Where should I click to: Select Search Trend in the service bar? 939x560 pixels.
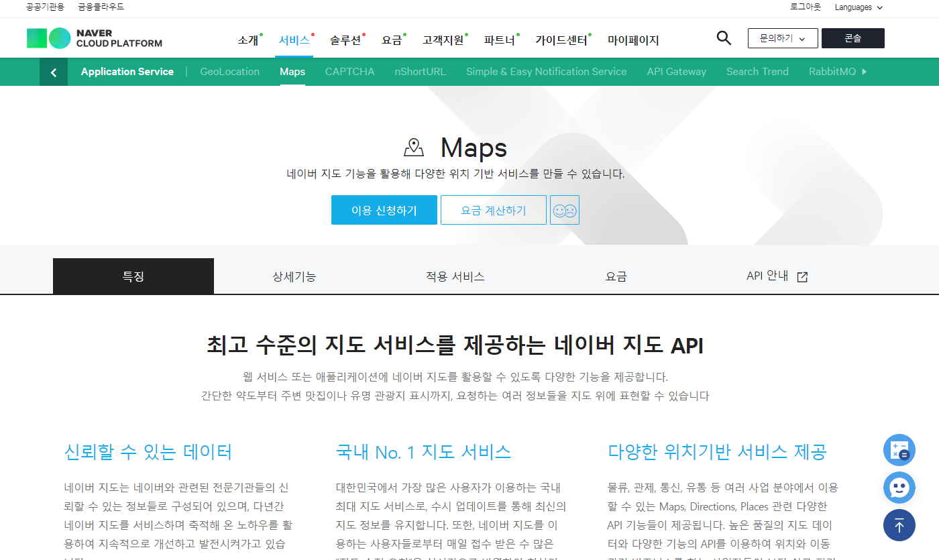[758, 72]
